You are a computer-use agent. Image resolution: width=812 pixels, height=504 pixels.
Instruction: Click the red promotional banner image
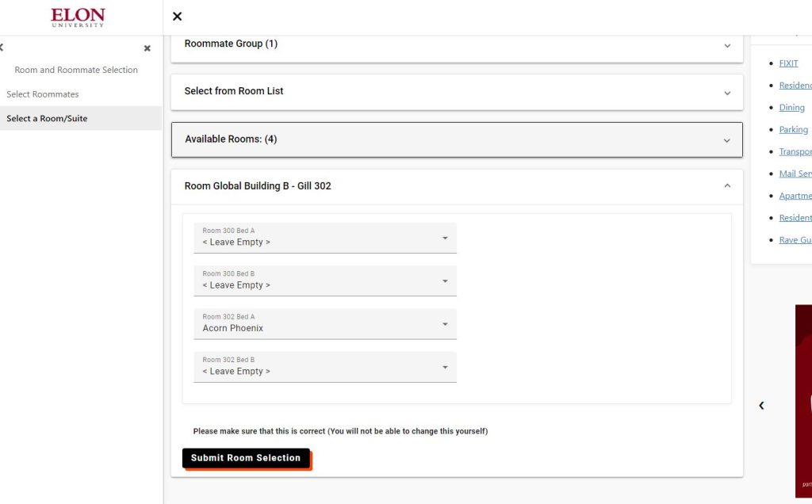click(803, 400)
